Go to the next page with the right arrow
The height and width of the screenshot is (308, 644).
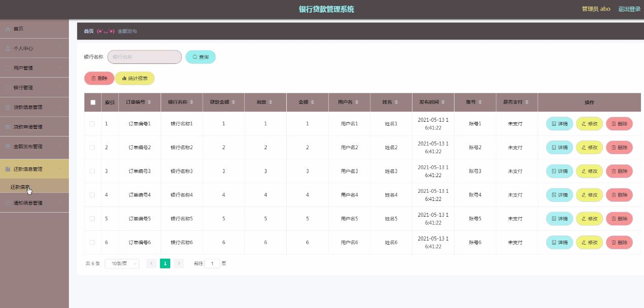pyautogui.click(x=179, y=263)
